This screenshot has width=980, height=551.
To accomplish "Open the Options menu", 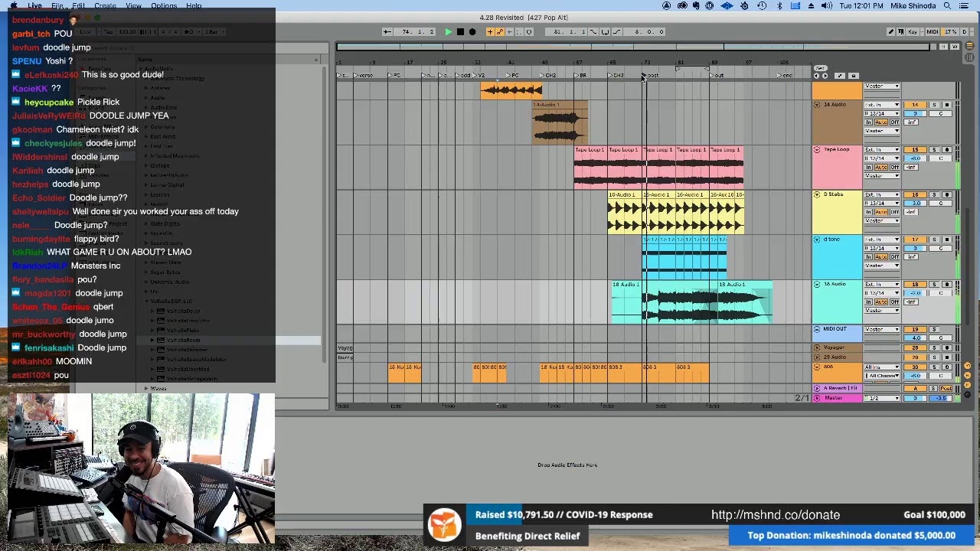I will pos(164,6).
